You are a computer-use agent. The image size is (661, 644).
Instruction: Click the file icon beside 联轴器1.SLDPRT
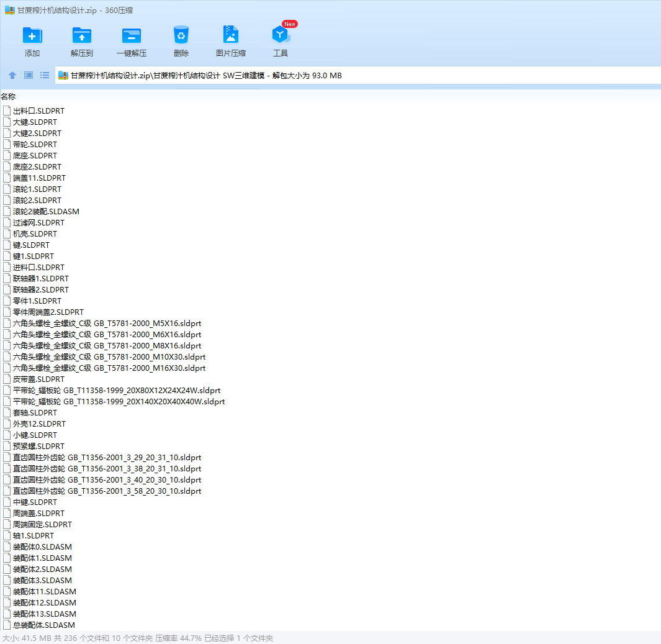pos(7,278)
